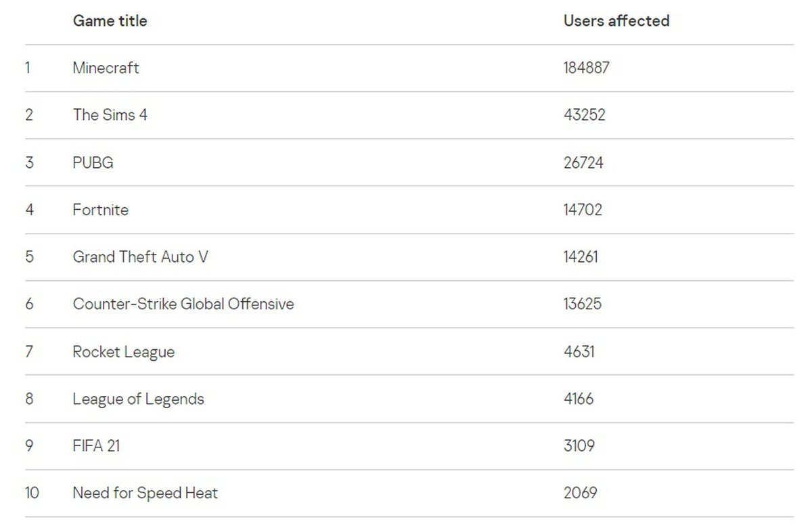Viewport: 812px width, 530px height.
Task: Click the "Game title" column header
Action: [110, 21]
